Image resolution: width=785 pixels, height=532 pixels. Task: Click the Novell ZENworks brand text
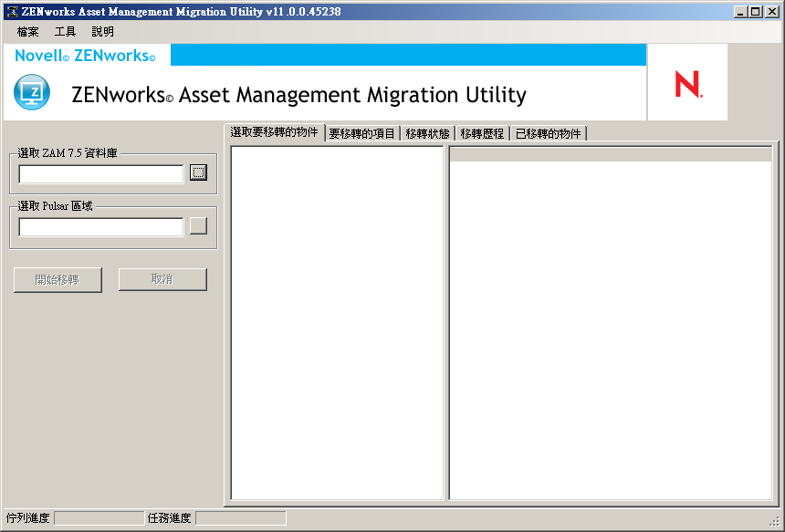(85, 56)
